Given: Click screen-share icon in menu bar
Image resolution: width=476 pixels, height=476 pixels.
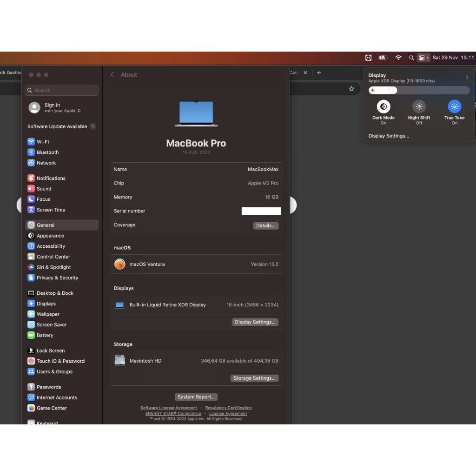Looking at the screenshot, I should pos(368,58).
